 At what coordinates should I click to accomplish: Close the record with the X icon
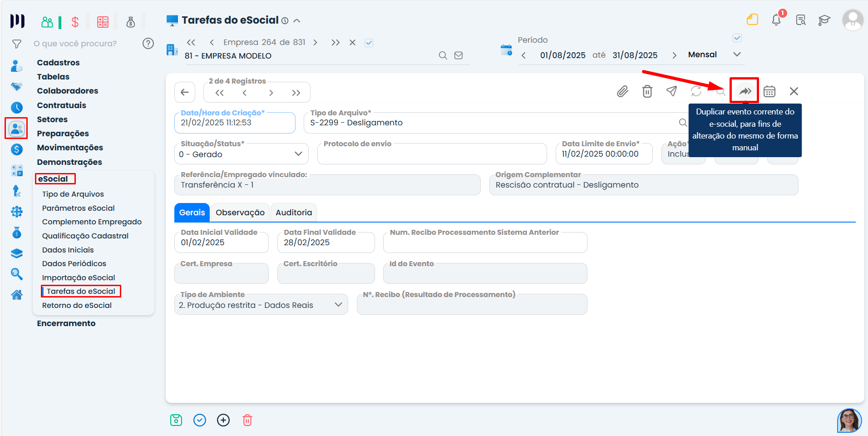[794, 91]
